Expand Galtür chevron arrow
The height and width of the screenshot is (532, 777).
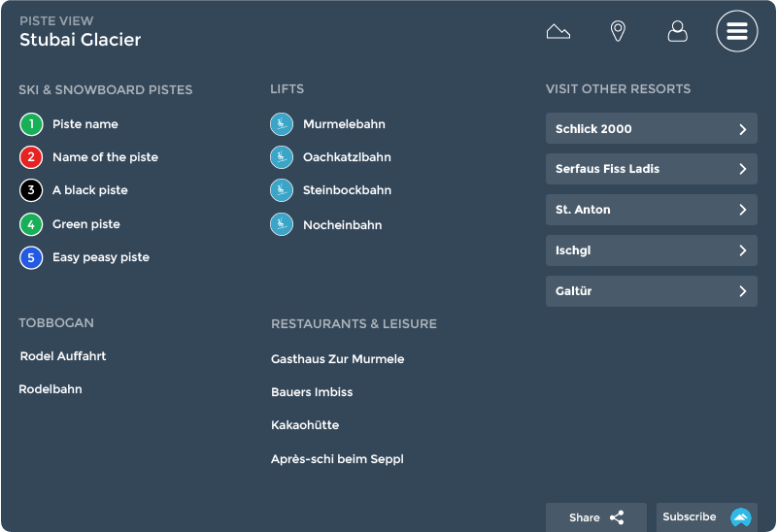coord(742,291)
